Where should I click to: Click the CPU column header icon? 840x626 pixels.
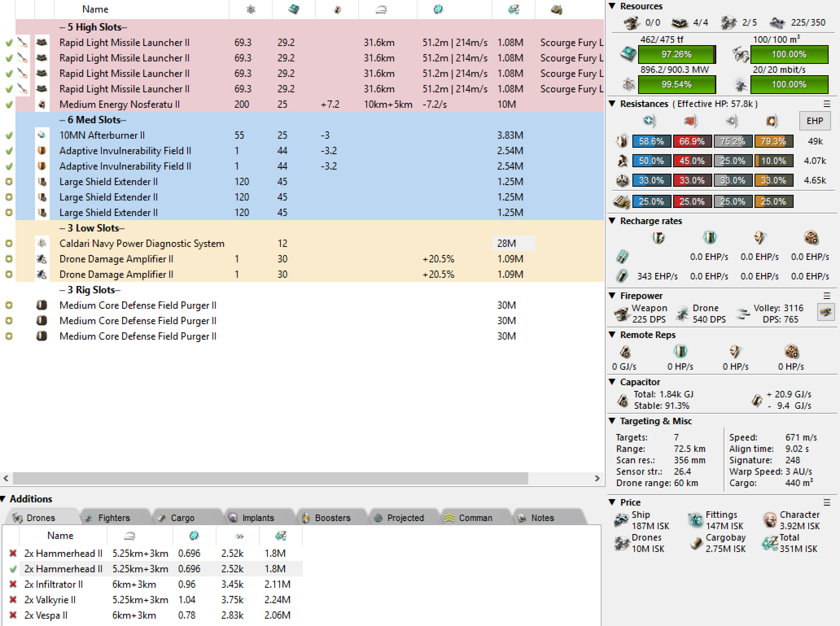click(x=293, y=9)
